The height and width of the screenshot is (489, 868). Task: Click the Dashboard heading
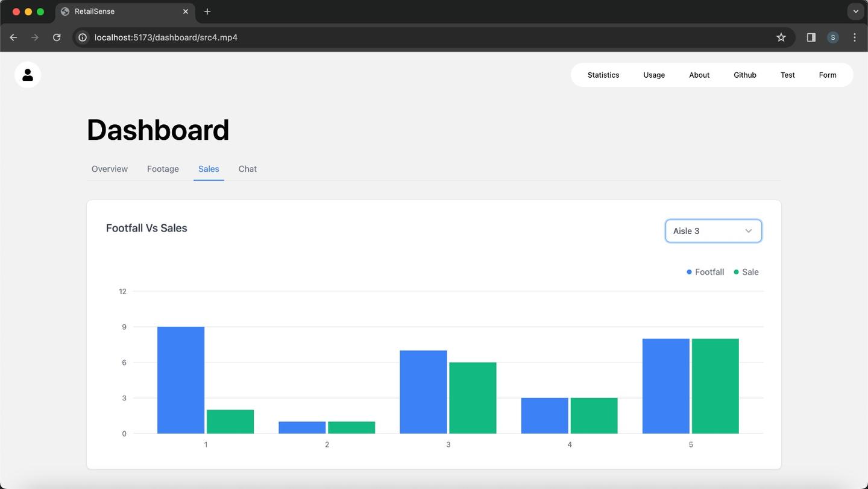158,130
